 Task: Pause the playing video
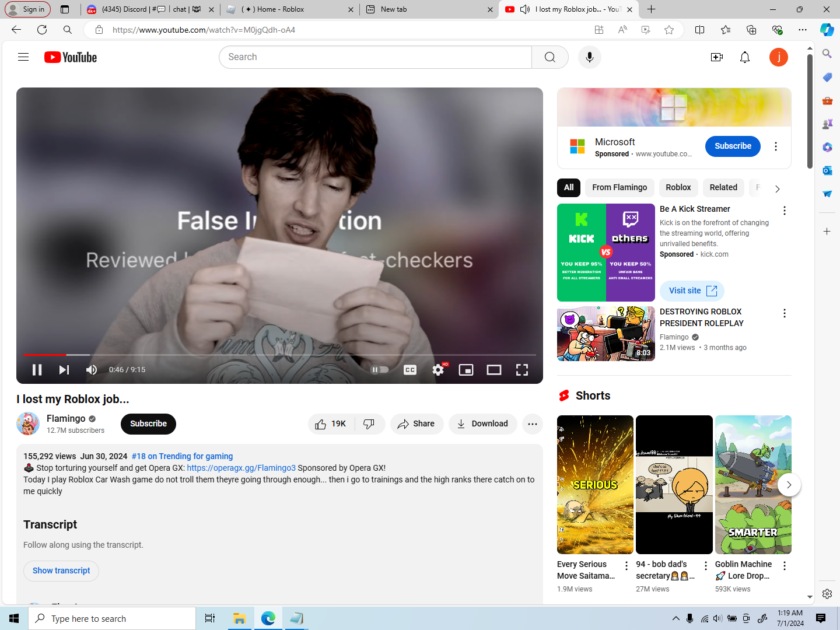pyautogui.click(x=37, y=370)
